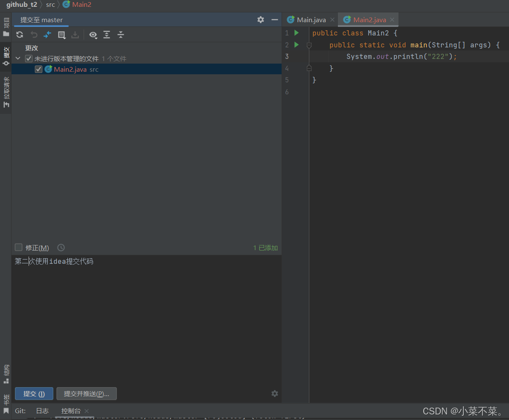509x420 pixels.
Task: Open the Changelist toolbar icon
Action: [62, 35]
